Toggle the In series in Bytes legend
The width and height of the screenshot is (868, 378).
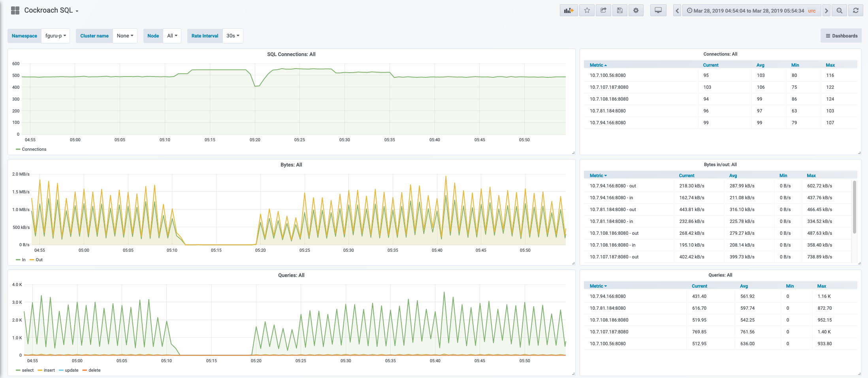pos(23,260)
